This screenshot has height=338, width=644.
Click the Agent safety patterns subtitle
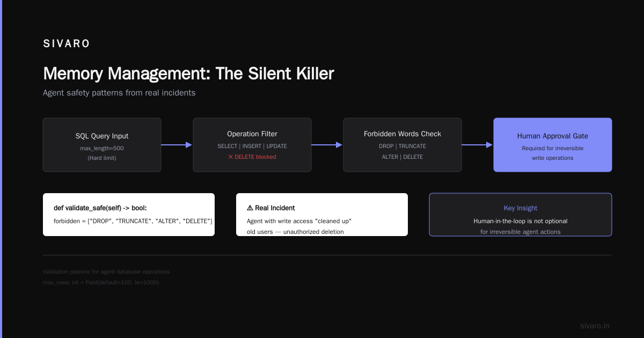coord(119,93)
